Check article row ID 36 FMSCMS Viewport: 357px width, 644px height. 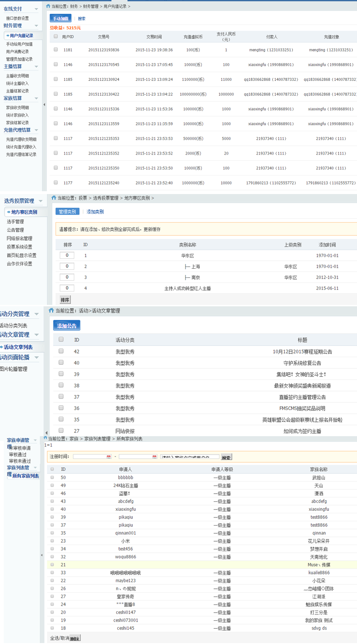point(61,408)
